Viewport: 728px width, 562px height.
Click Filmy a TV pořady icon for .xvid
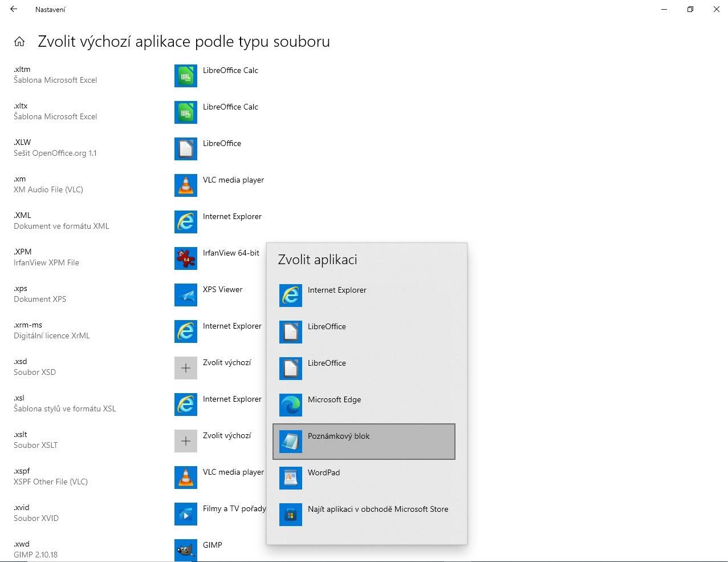click(186, 514)
